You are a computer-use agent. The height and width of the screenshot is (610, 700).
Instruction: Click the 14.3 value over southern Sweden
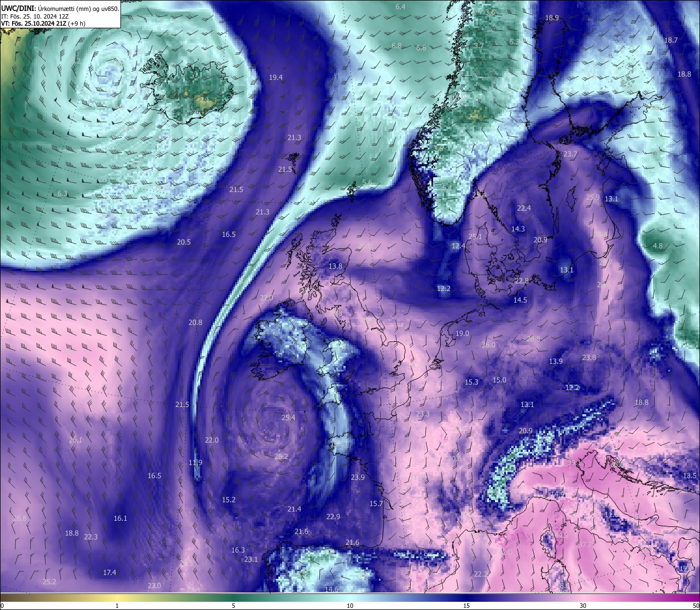[518, 229]
